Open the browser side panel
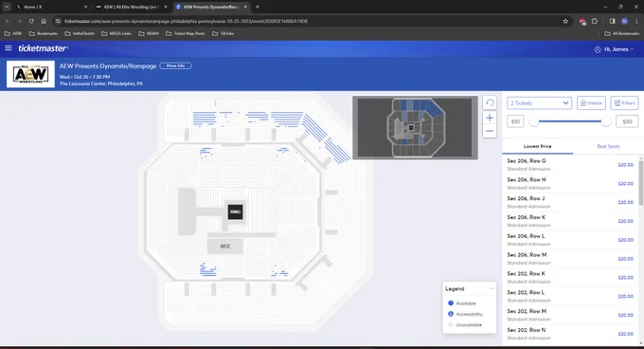 pos(613,21)
